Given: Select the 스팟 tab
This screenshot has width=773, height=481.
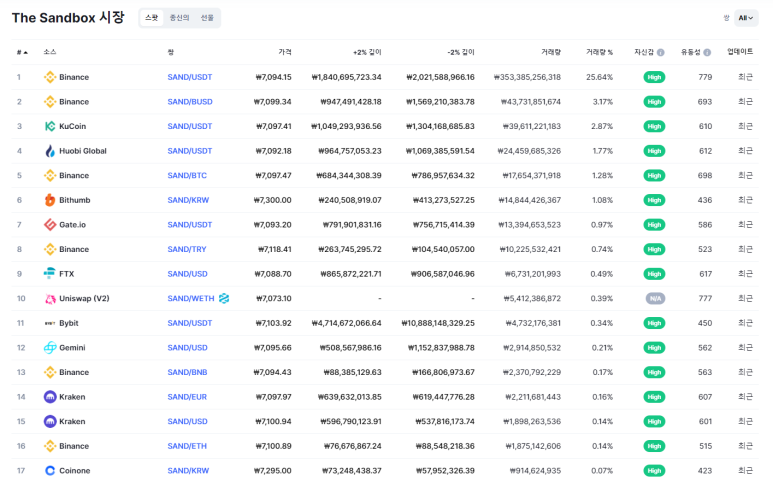Looking at the screenshot, I should tap(151, 18).
